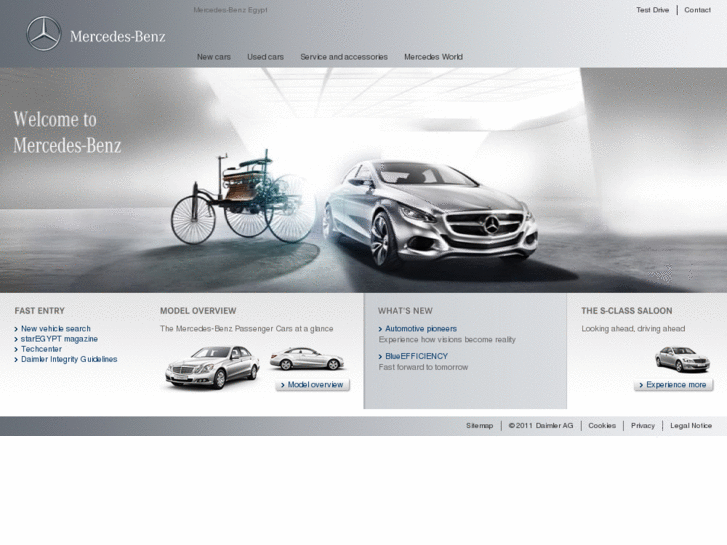Click the S-Class saloon car thumbnail
Image resolution: width=727 pixels, height=545 pixels.
682,359
